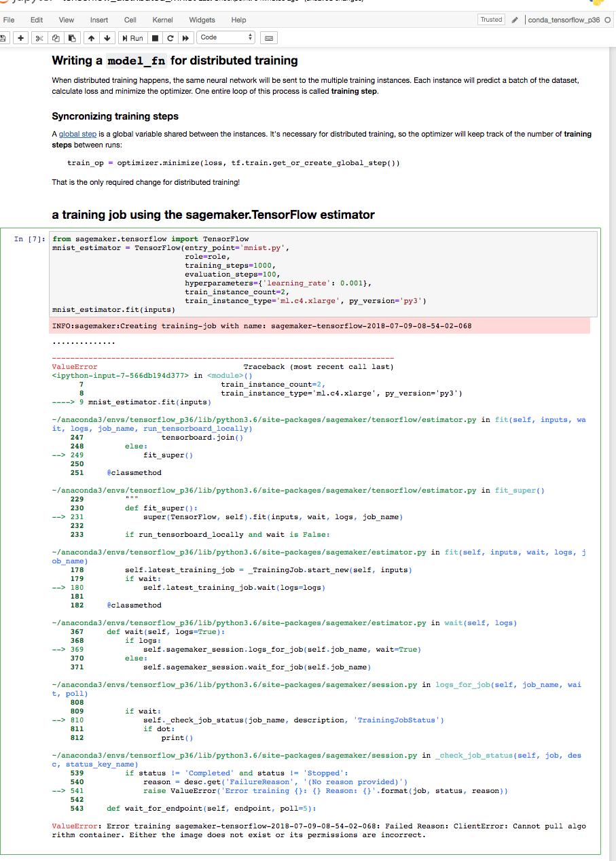The height and width of the screenshot is (861, 616).
Task: Click the 'a training job using the sagemaker.TensorFlow estimator' heading
Action: click(x=213, y=215)
